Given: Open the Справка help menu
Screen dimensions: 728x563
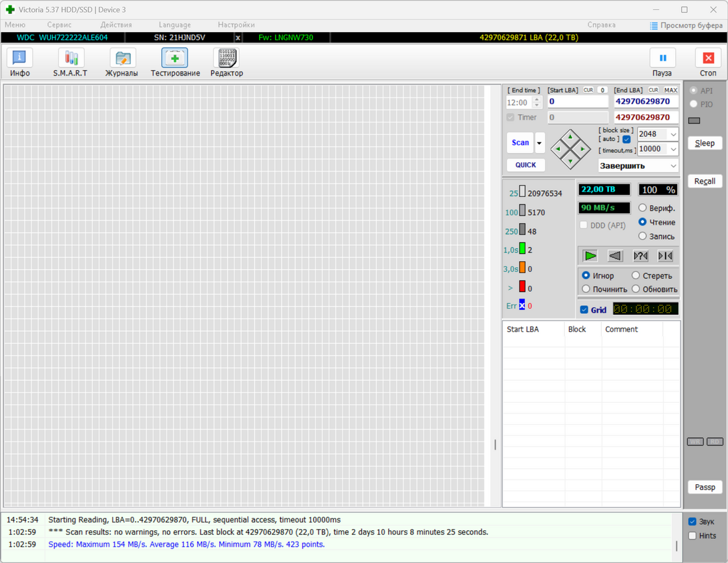Looking at the screenshot, I should pos(601,25).
